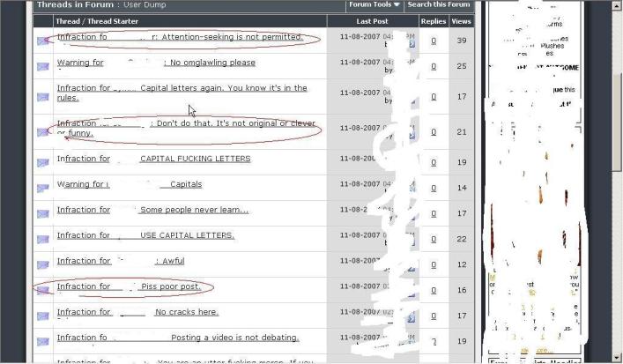
Task: Open 'Capital letters again' infraction thread
Action: click(182, 93)
